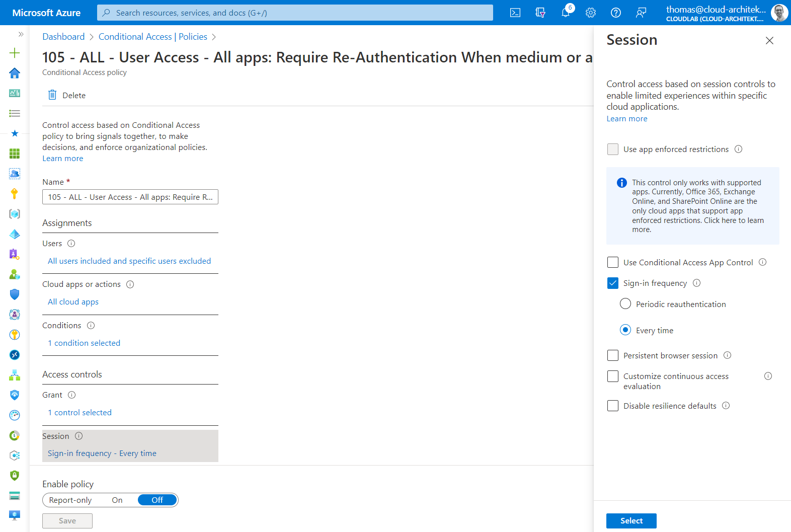
Task: Open the 1 control selected Grant link
Action: tap(80, 412)
